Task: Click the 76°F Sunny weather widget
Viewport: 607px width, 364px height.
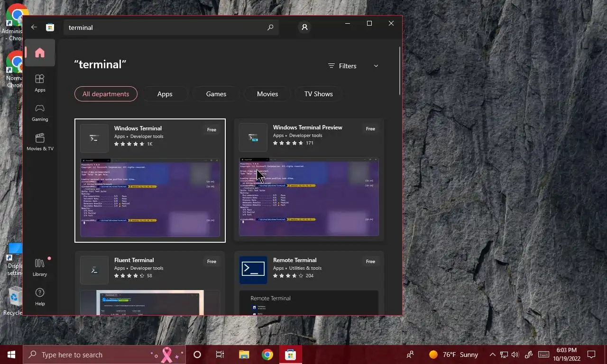Action: pyautogui.click(x=453, y=355)
